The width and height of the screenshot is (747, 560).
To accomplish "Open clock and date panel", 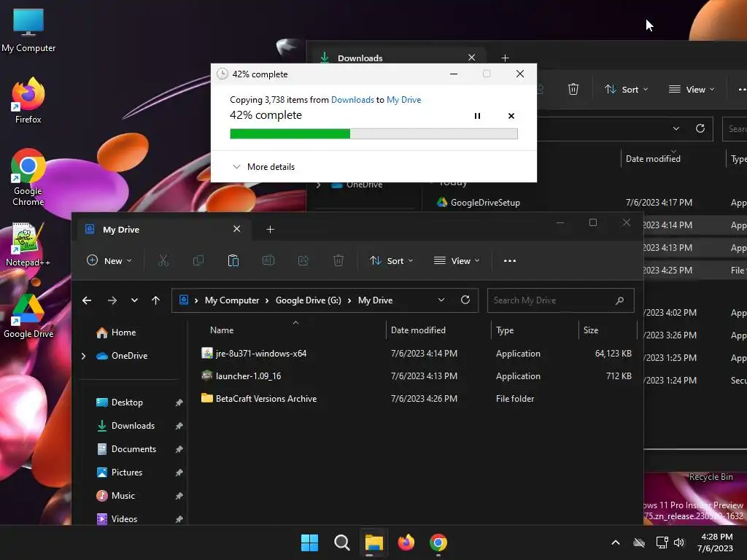I will 716,542.
